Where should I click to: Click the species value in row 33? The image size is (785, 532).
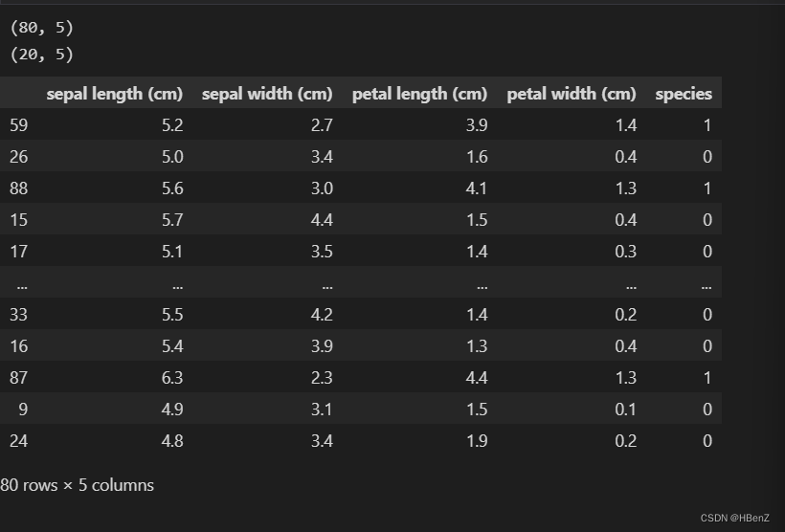(x=706, y=314)
